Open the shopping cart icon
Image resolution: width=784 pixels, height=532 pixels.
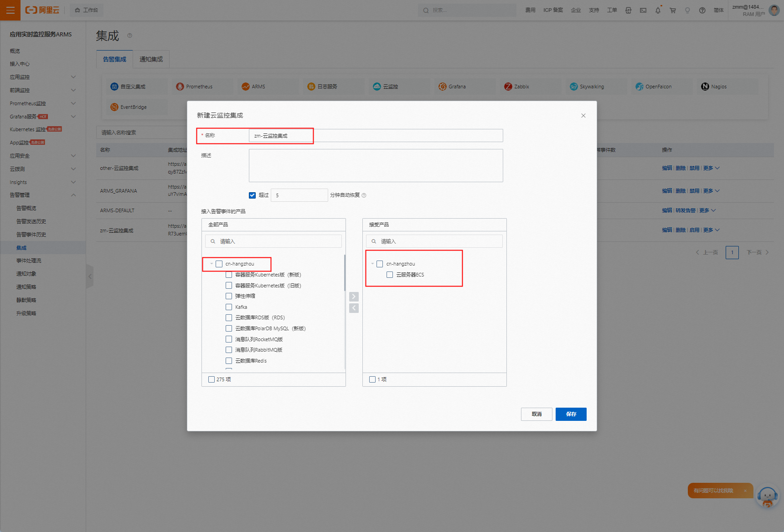coord(672,10)
